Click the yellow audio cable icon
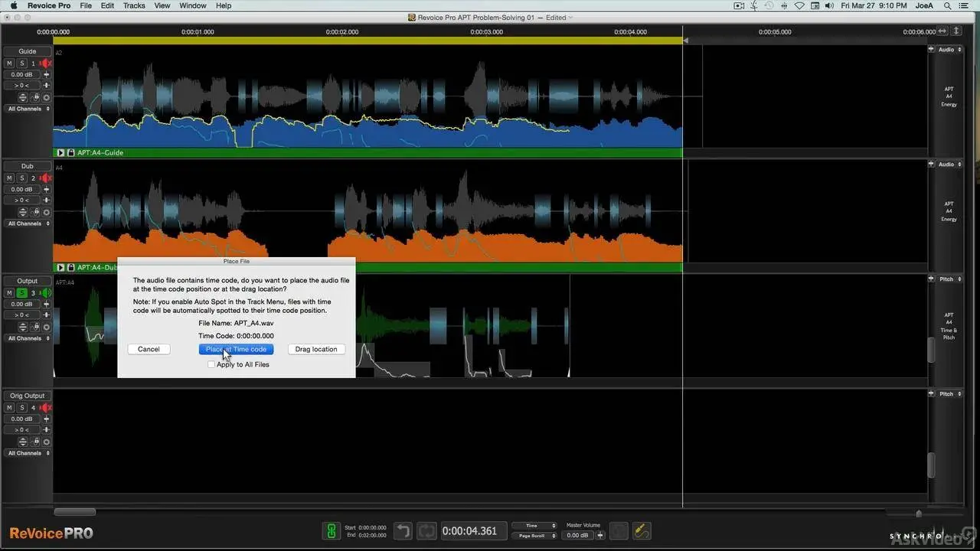 (642, 531)
